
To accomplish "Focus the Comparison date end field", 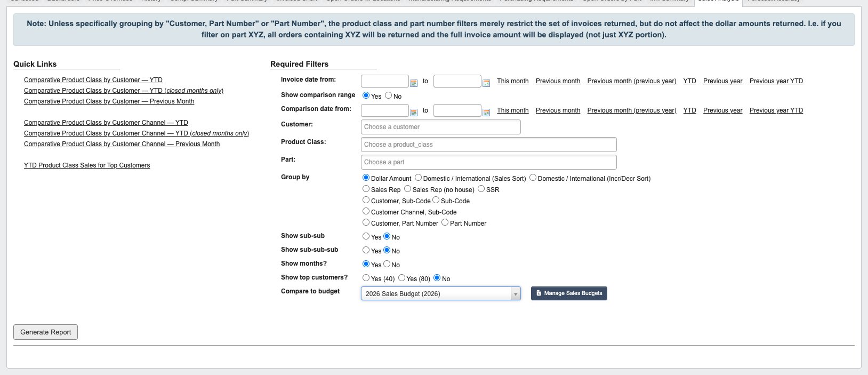I will (457, 110).
